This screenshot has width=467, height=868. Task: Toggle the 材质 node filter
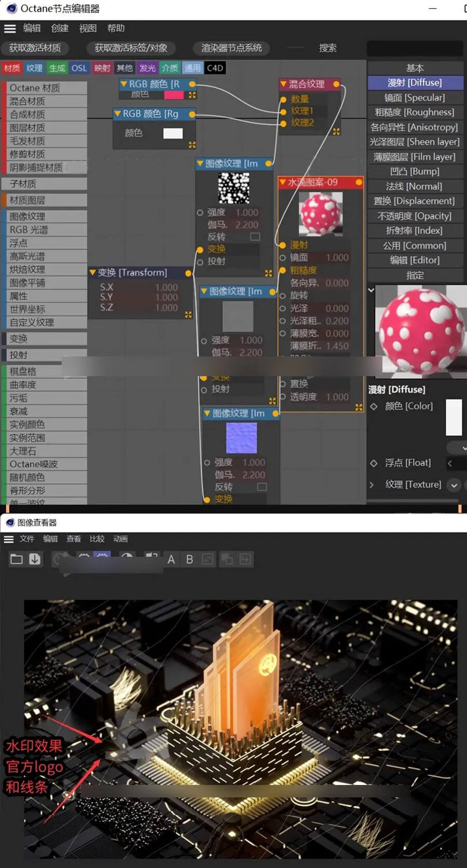(x=12, y=68)
